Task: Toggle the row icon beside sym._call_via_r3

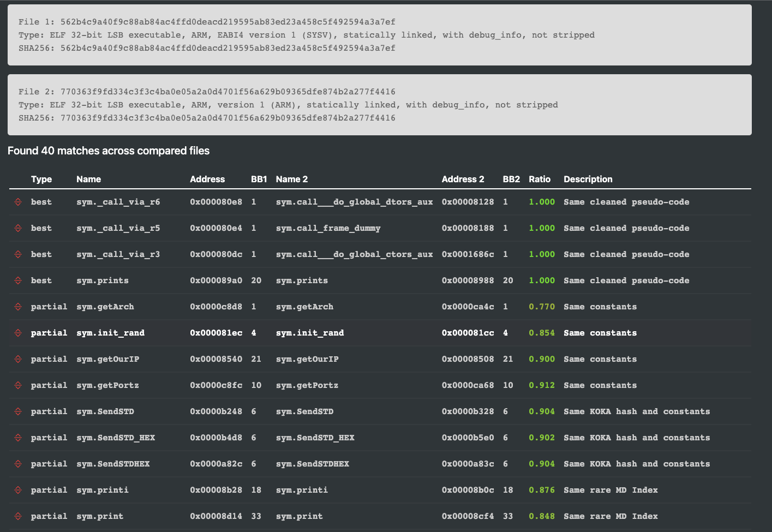Action: [x=18, y=254]
